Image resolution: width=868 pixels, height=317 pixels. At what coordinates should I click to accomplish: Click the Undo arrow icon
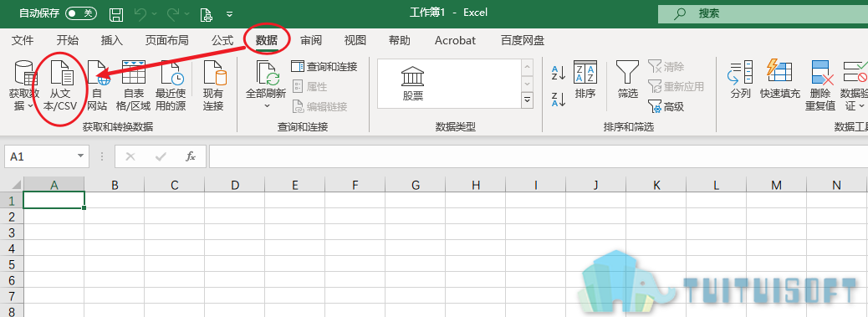(140, 14)
